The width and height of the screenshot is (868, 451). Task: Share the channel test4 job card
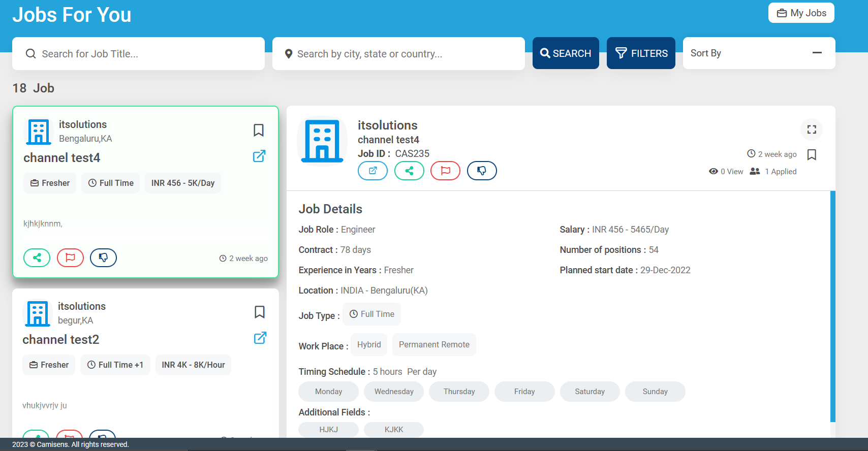pyautogui.click(x=37, y=258)
